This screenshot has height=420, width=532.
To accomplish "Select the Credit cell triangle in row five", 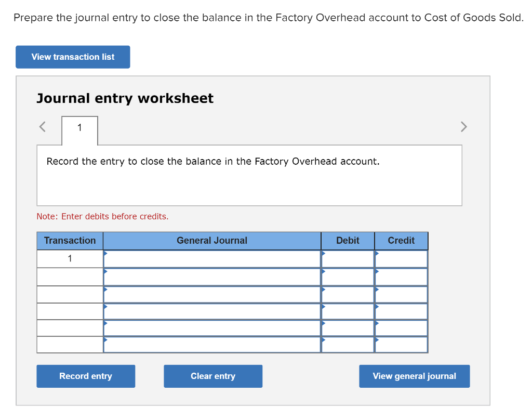I will [377, 323].
